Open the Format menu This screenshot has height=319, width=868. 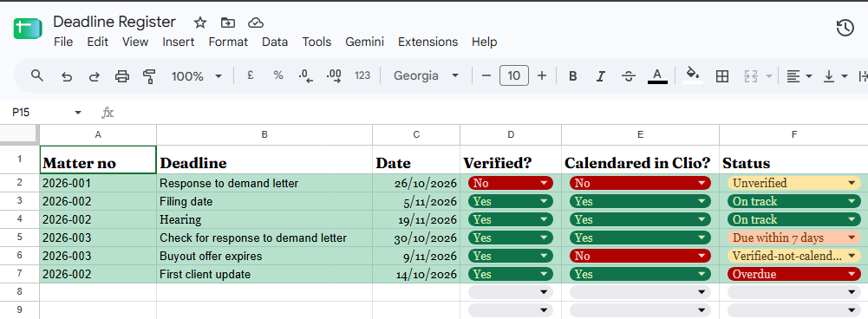[x=228, y=42]
